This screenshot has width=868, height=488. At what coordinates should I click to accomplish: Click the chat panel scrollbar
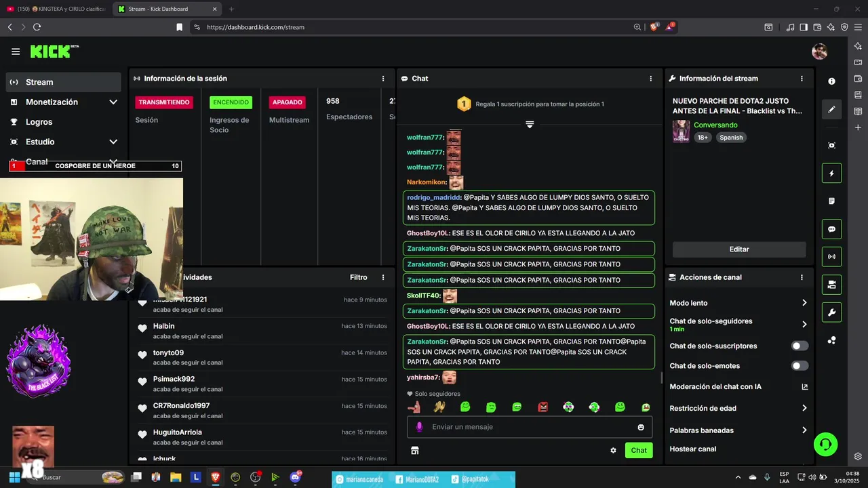coord(662,378)
